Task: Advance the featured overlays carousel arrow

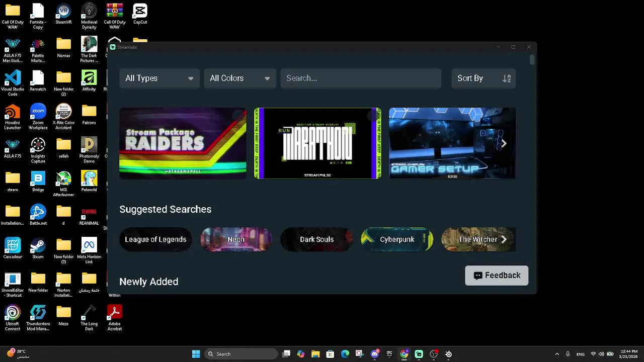Action: coord(504,144)
